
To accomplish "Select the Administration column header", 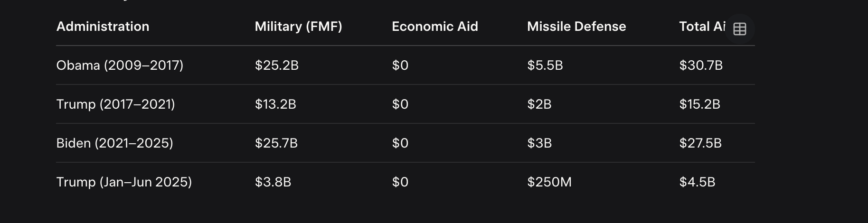I will coord(103,27).
